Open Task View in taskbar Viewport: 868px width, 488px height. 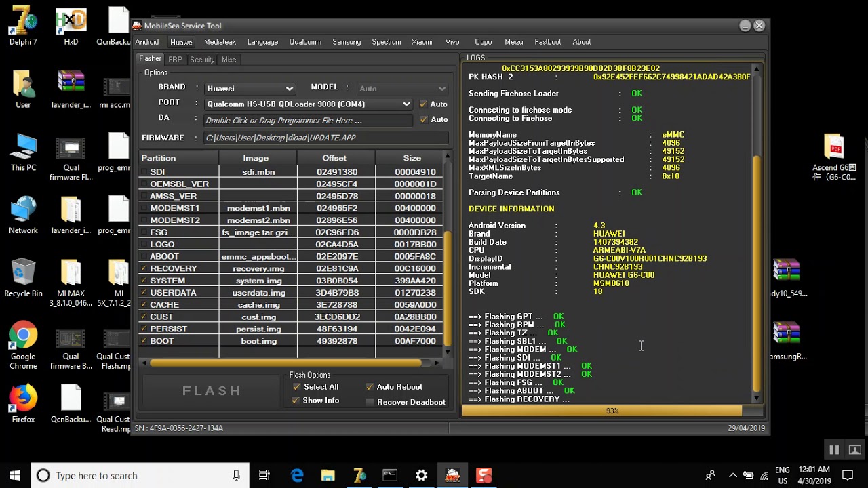(264, 476)
